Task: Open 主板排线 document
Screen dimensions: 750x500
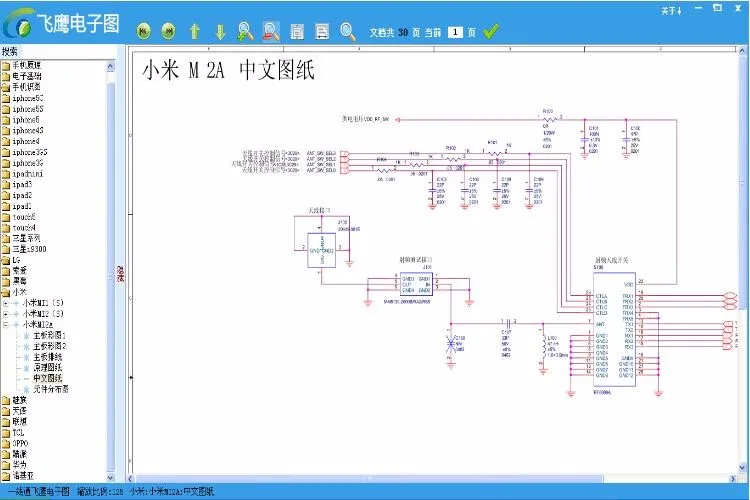Action: pos(47,357)
